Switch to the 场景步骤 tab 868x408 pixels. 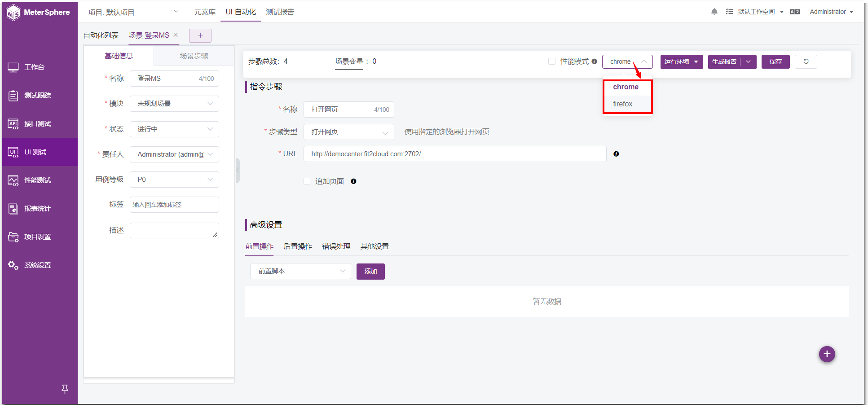coord(194,56)
